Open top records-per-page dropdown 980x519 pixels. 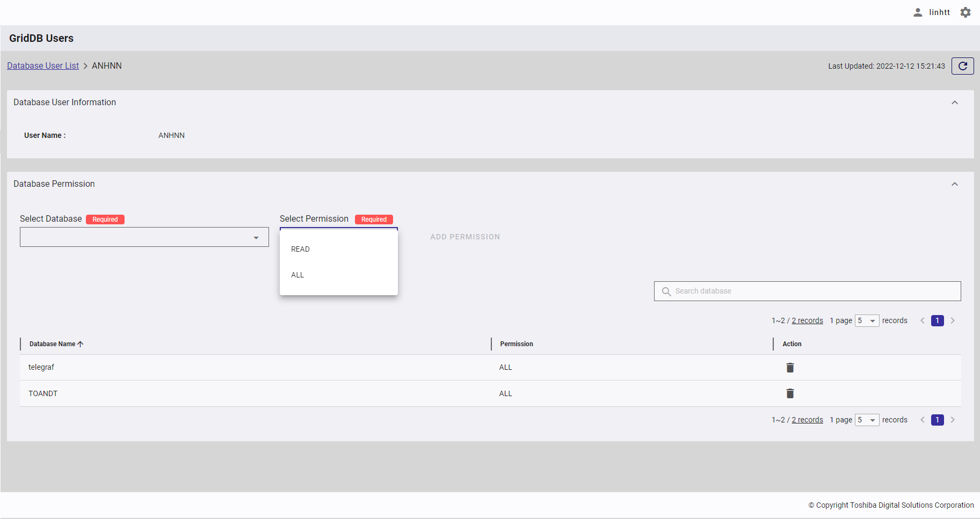[867, 321]
